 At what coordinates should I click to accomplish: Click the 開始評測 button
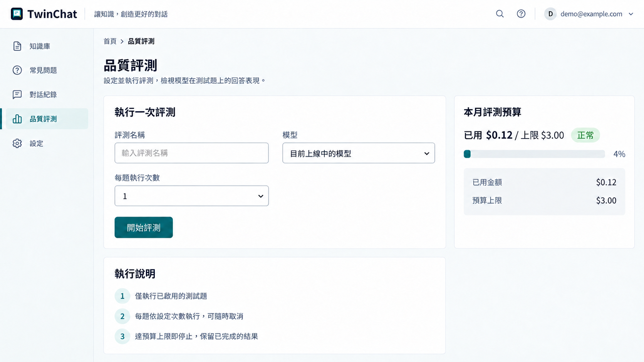tap(144, 227)
